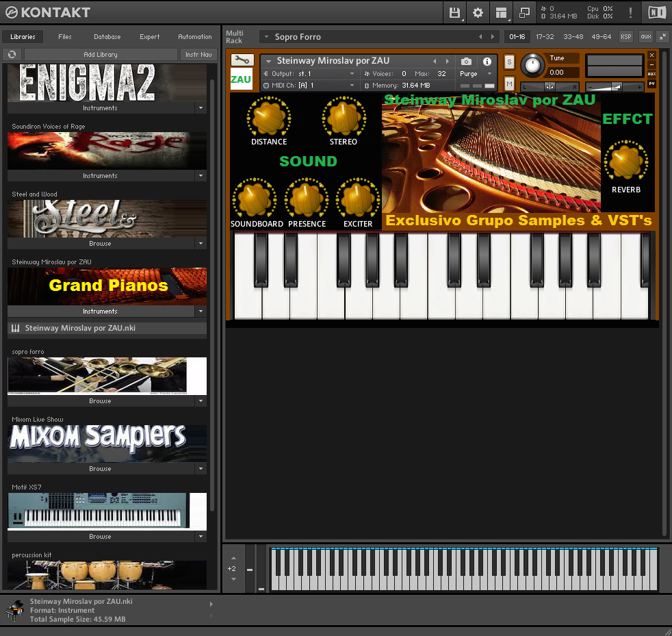Click the exclamation panic button
The width and height of the screenshot is (672, 636).
tap(630, 13)
